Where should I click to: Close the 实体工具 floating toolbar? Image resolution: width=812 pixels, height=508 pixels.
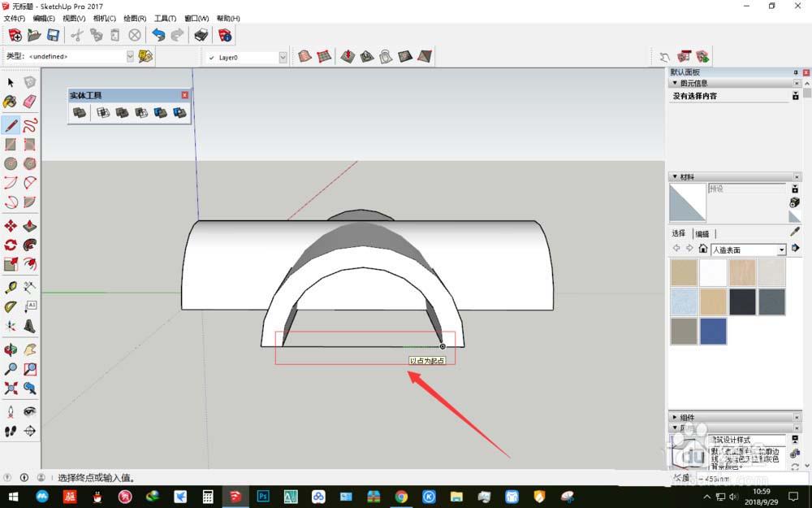184,95
